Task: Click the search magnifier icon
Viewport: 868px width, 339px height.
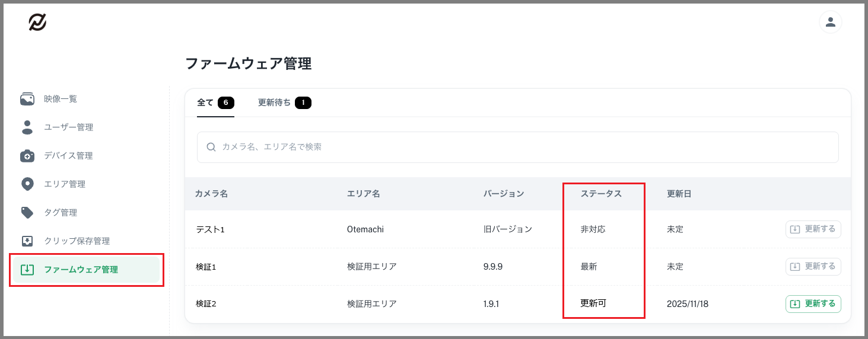Action: 211,147
